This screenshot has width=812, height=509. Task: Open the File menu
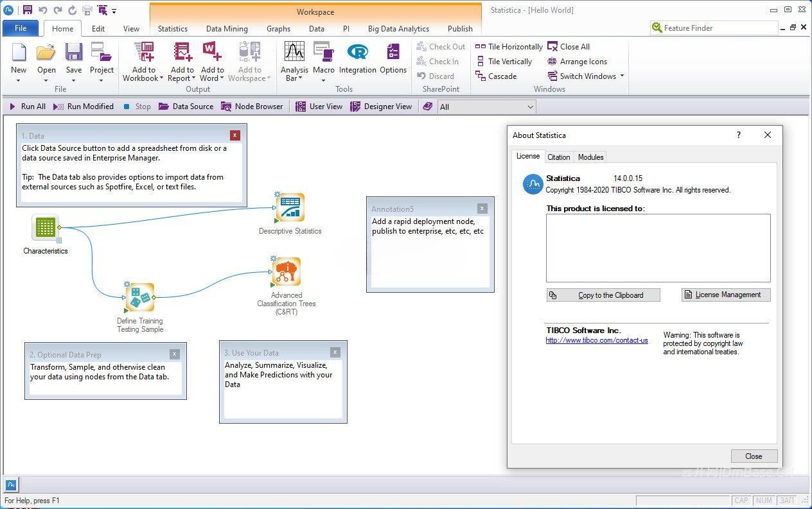pos(21,28)
